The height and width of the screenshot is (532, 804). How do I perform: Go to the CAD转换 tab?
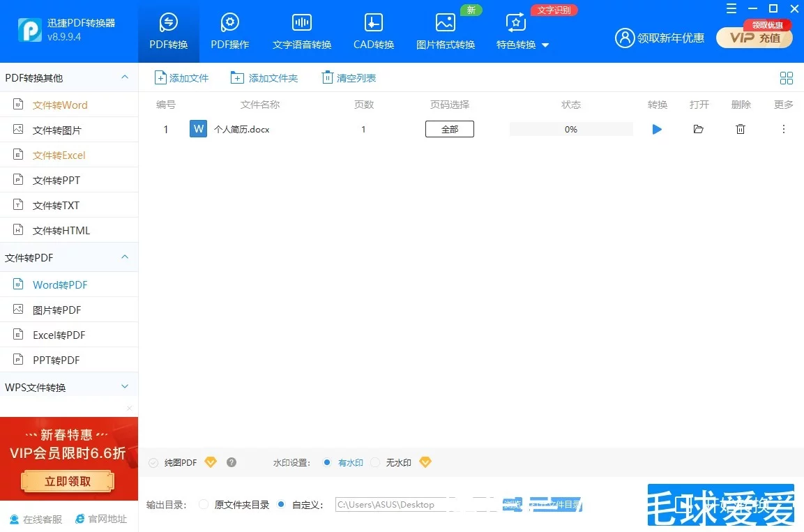pos(373,31)
